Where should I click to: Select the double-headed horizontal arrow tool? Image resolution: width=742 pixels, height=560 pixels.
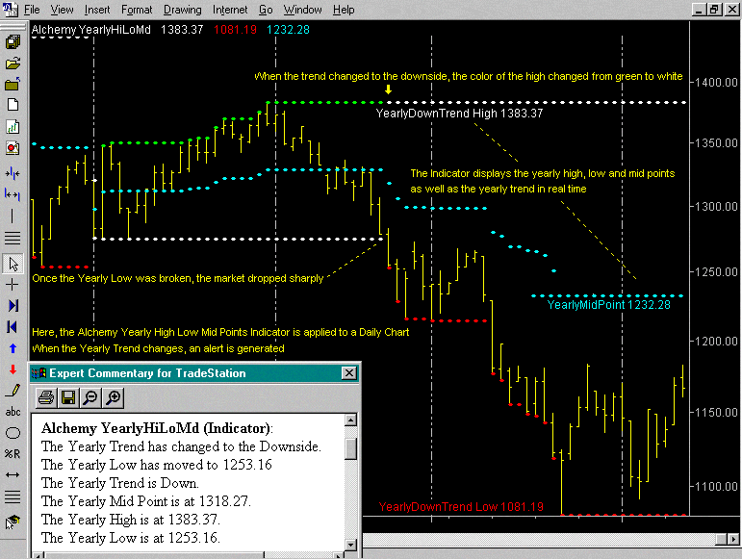(13, 474)
